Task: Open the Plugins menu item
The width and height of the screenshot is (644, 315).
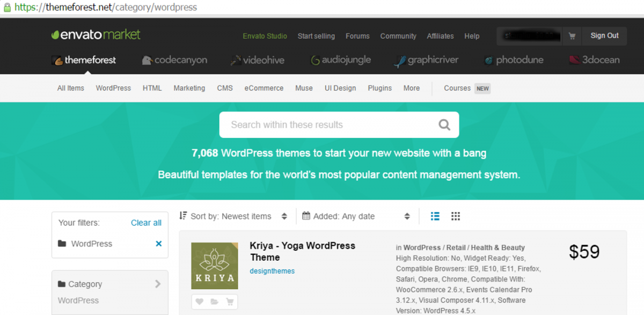Action: coord(379,88)
